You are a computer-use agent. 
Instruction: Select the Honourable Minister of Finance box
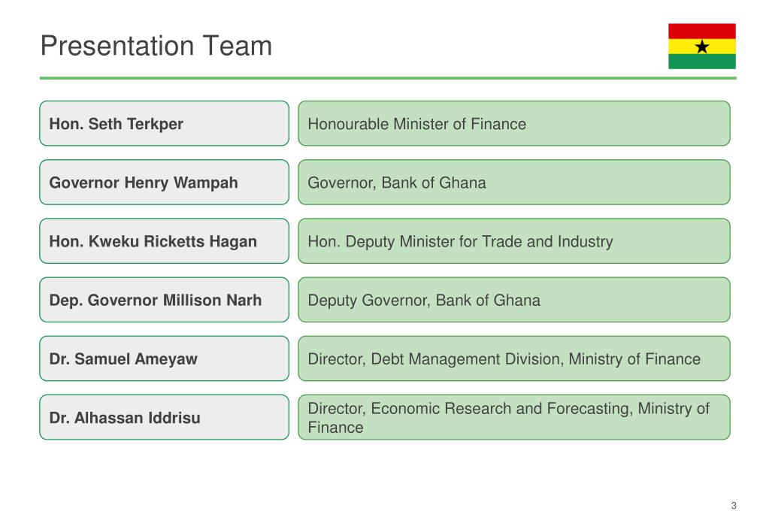point(514,123)
